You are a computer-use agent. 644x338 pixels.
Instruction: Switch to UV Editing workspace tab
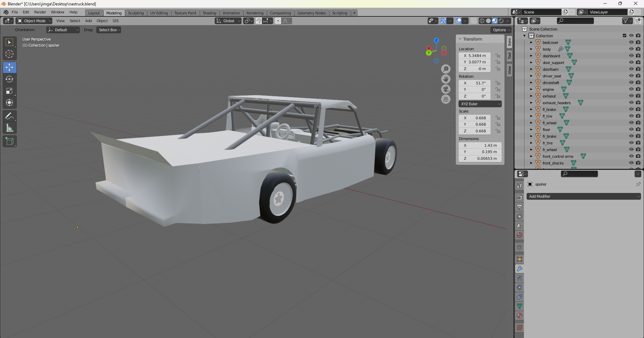(159, 13)
